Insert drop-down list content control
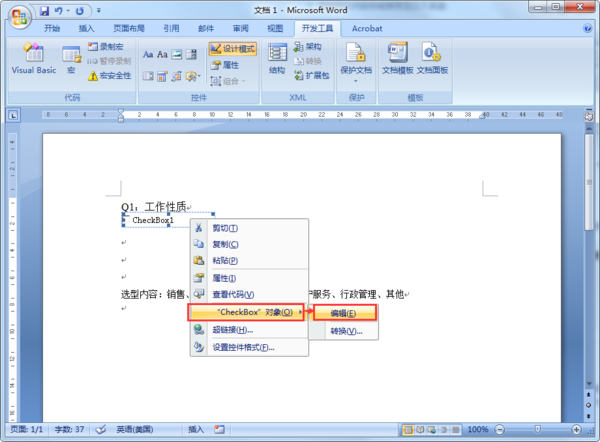 [x=148, y=76]
